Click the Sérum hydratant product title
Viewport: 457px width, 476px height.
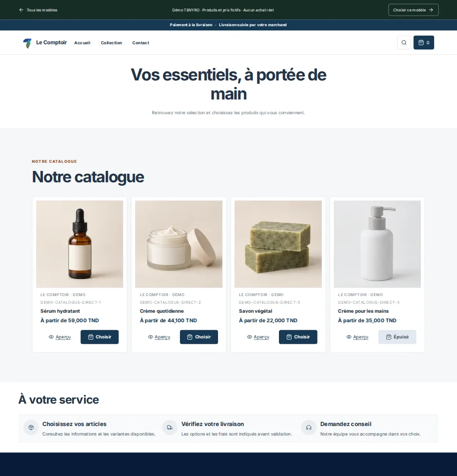(x=60, y=311)
